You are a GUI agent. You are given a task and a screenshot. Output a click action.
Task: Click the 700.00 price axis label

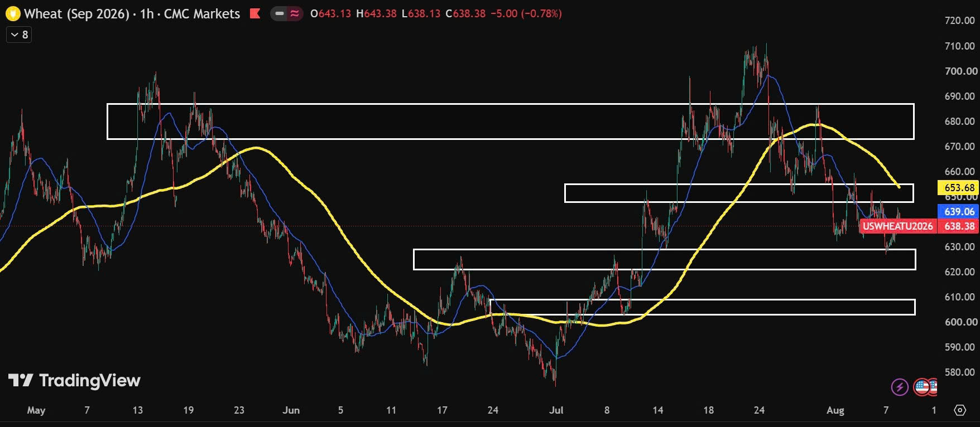(x=960, y=71)
